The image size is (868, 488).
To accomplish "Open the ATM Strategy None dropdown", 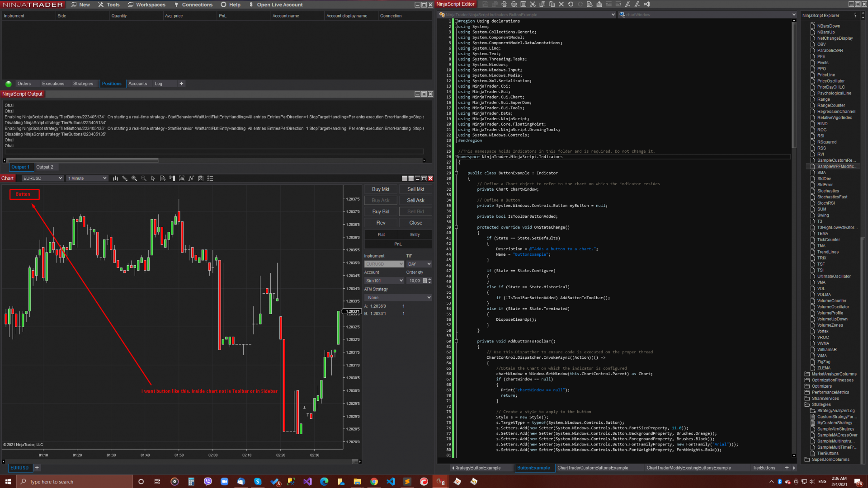I will pos(398,298).
